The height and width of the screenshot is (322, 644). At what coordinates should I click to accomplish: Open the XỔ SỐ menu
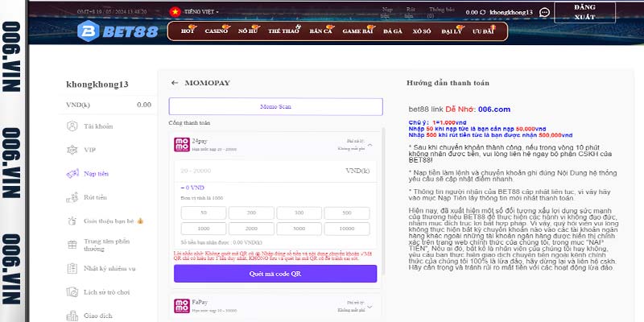pos(422,31)
